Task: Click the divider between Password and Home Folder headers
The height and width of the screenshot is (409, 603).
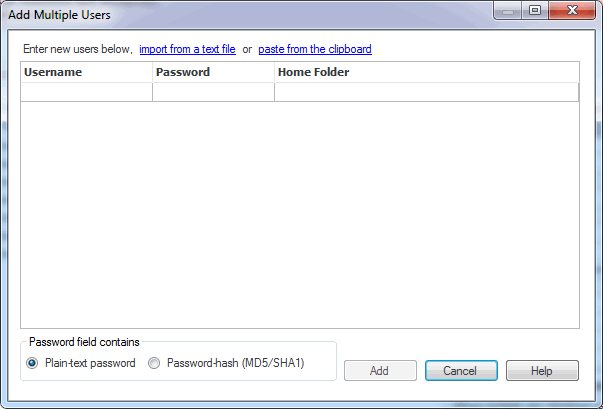Action: (274, 72)
